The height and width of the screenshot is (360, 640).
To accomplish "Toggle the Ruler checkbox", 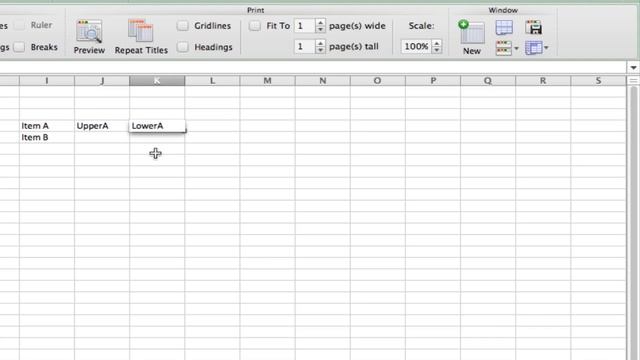I will tap(19, 25).
